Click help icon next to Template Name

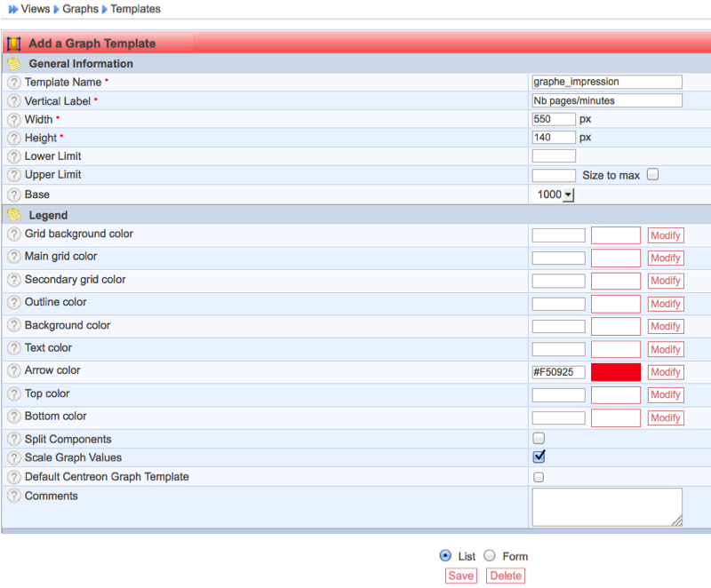(x=13, y=82)
